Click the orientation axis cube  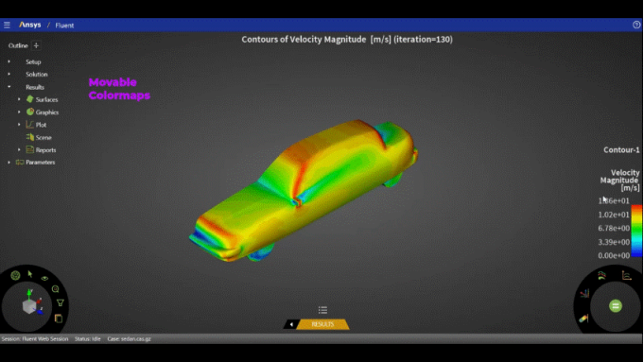pyautogui.click(x=29, y=306)
